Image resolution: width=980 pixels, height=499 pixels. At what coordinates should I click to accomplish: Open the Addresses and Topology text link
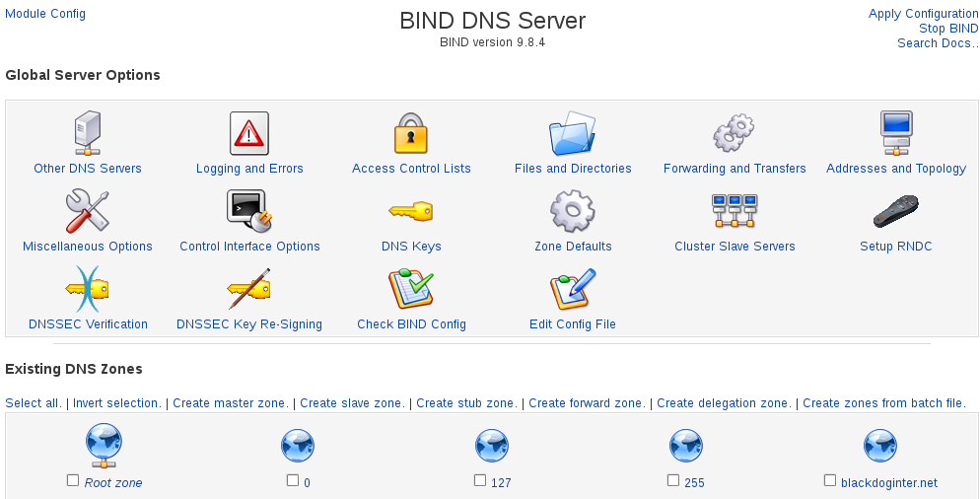[x=896, y=169]
